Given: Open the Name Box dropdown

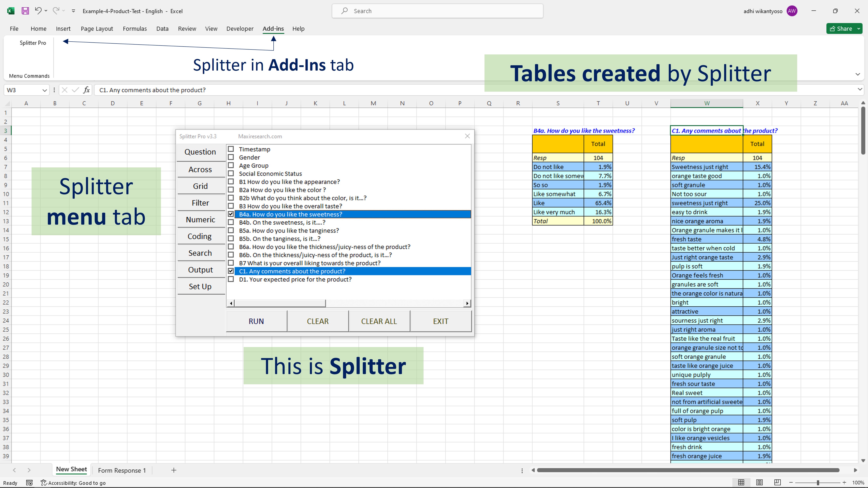Looking at the screenshot, I should pyautogui.click(x=44, y=90).
